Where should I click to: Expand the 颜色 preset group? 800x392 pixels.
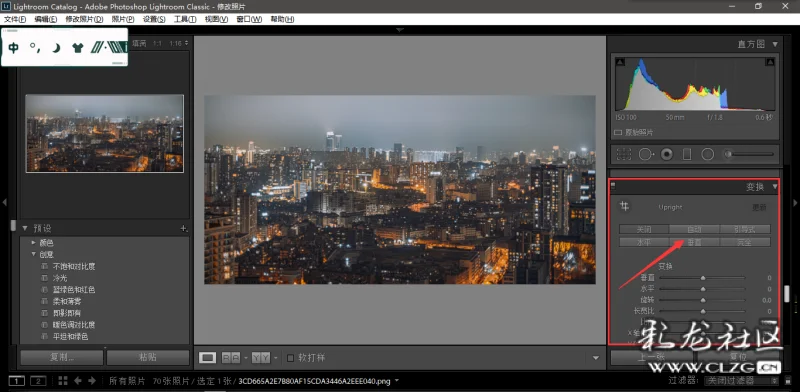tap(34, 243)
